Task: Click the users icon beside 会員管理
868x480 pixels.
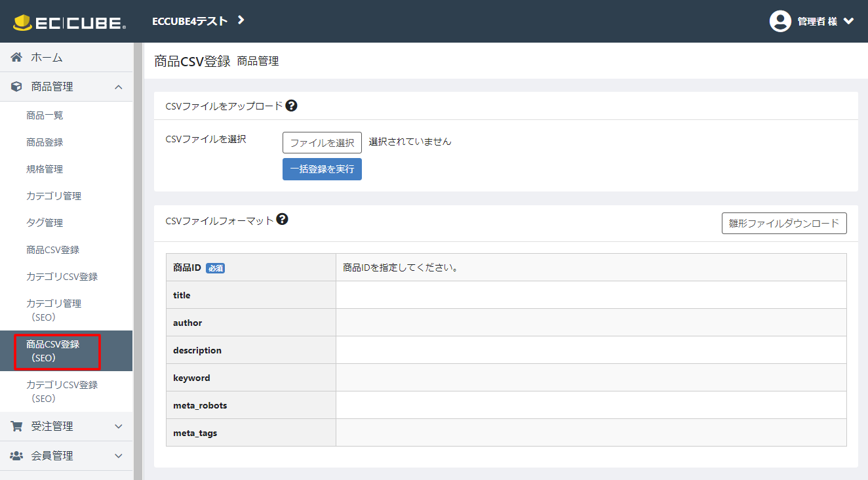Action: (x=16, y=456)
